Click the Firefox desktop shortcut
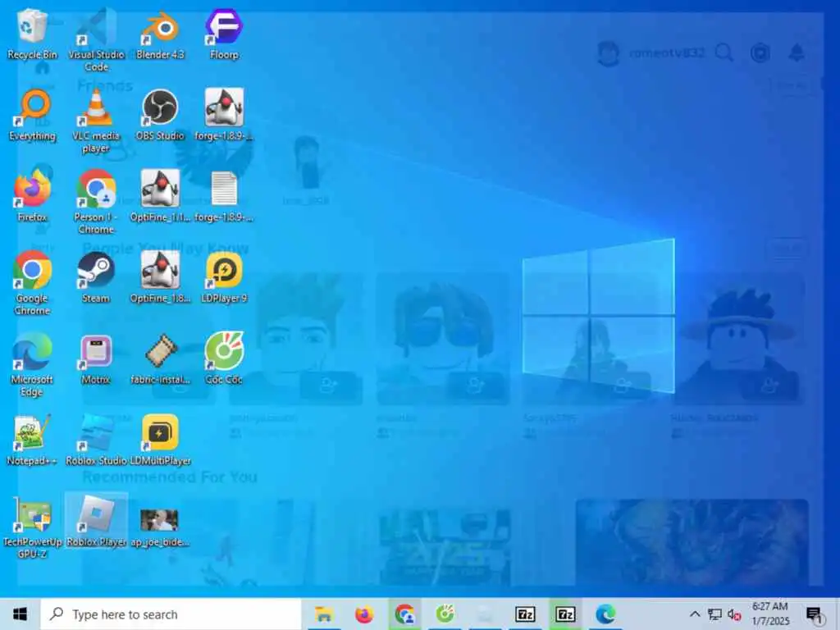This screenshot has height=630, width=840. 32,195
